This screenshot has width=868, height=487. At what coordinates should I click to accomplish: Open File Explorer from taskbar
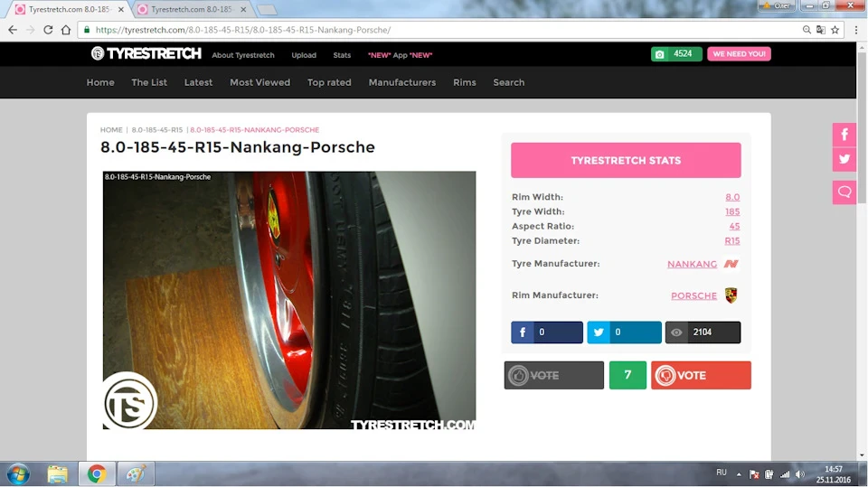[57, 474]
